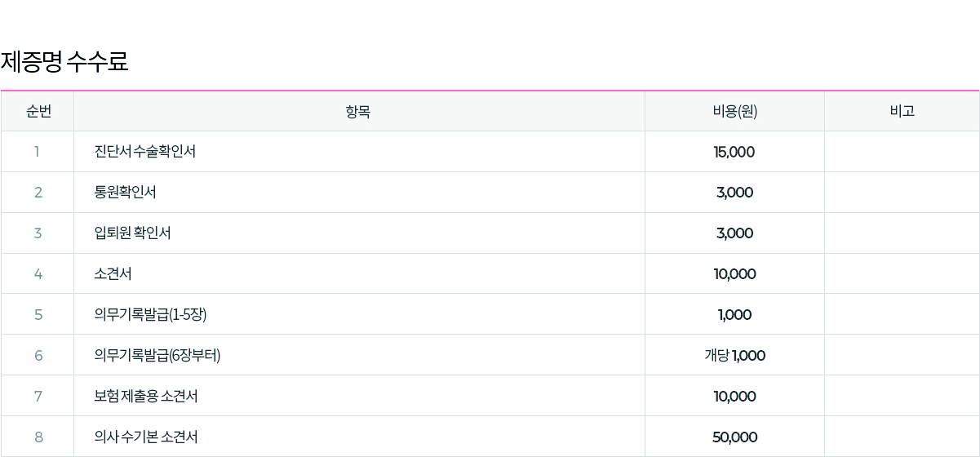Click the 비용(원) column header
The image size is (980, 457).
pos(734,112)
